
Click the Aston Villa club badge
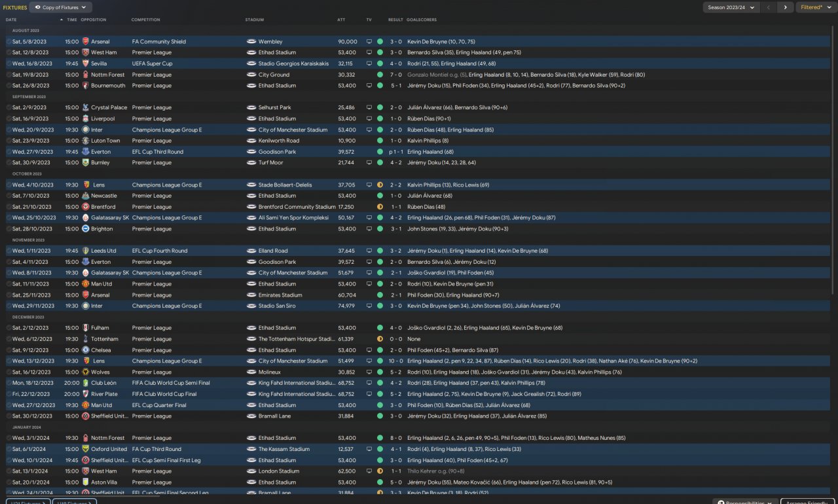coord(86,482)
